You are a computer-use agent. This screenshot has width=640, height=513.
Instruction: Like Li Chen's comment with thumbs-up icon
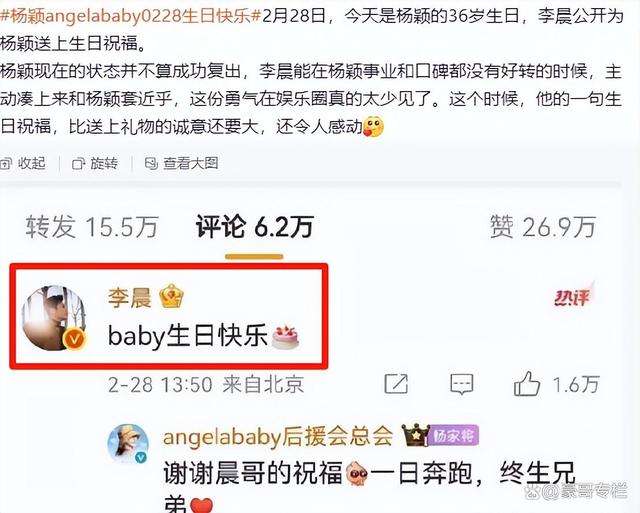pyautogui.click(x=527, y=384)
